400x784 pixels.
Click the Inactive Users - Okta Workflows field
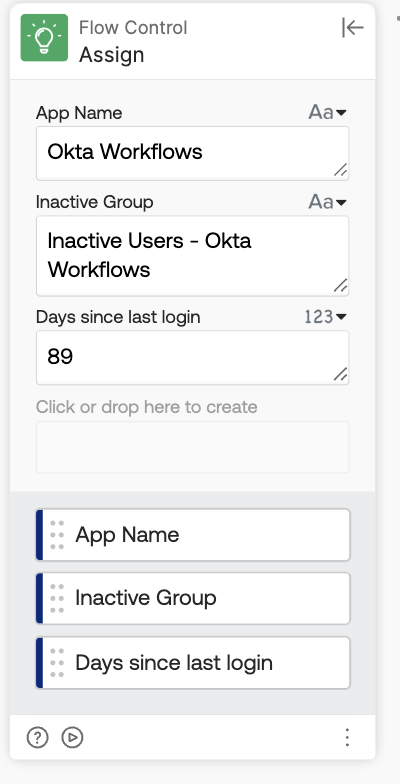pyautogui.click(x=192, y=256)
